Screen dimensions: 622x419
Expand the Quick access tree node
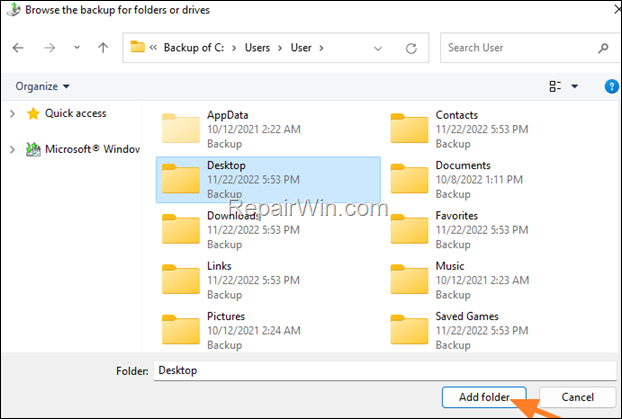tap(12, 114)
